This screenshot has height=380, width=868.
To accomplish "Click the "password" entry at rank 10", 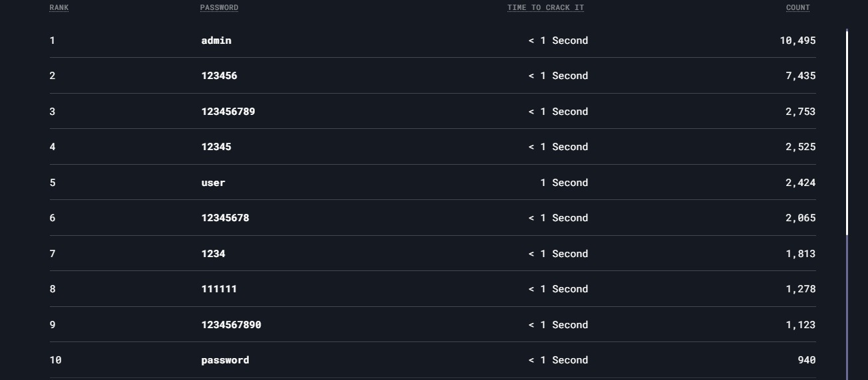I will 225,360.
